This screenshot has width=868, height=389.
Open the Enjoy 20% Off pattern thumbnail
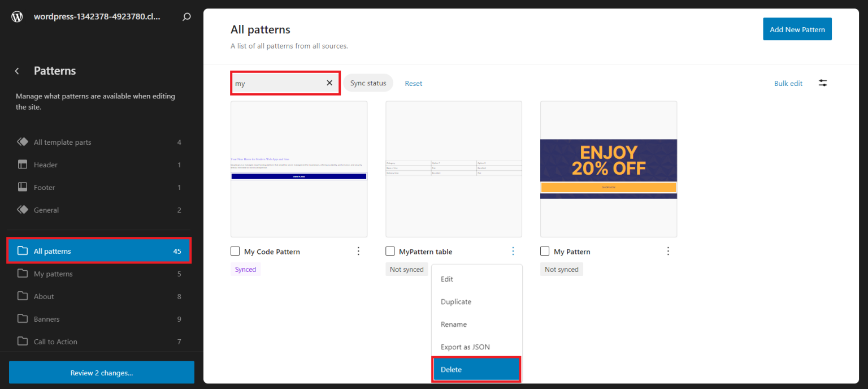pyautogui.click(x=609, y=169)
